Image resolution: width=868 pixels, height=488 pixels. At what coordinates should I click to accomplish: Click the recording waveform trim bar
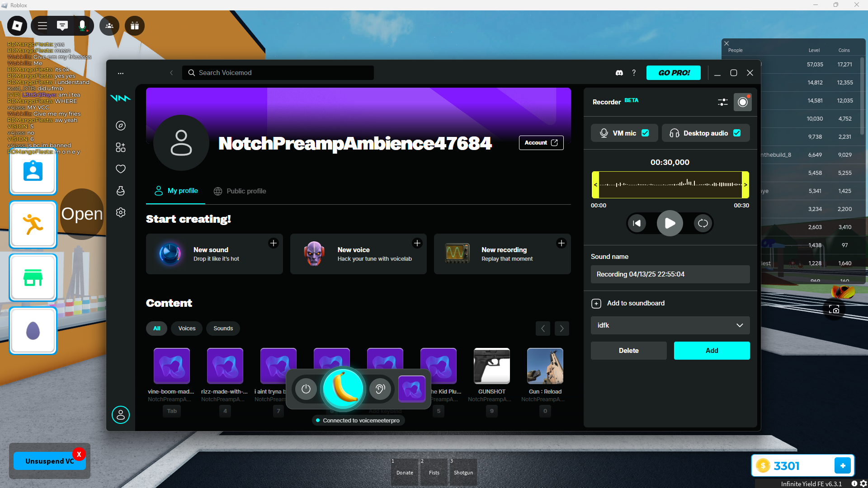tap(670, 185)
